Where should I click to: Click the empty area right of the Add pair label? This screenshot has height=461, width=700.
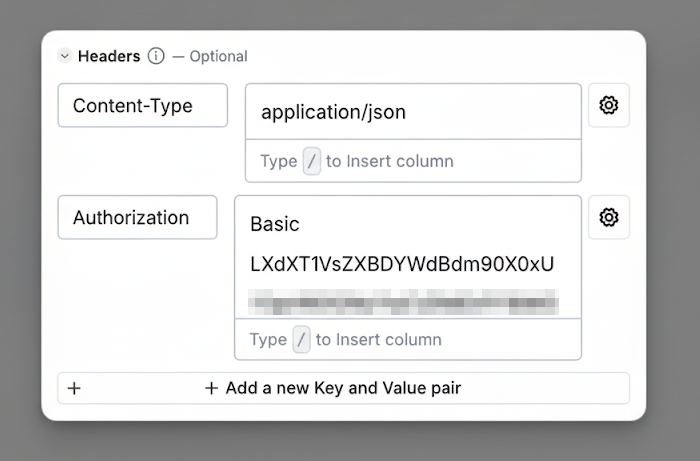tap(545, 388)
